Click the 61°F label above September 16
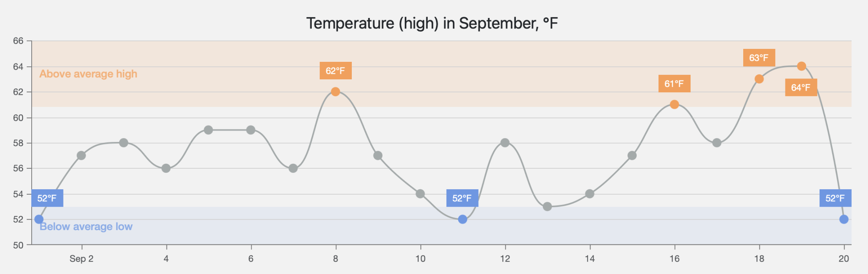 pos(674,84)
